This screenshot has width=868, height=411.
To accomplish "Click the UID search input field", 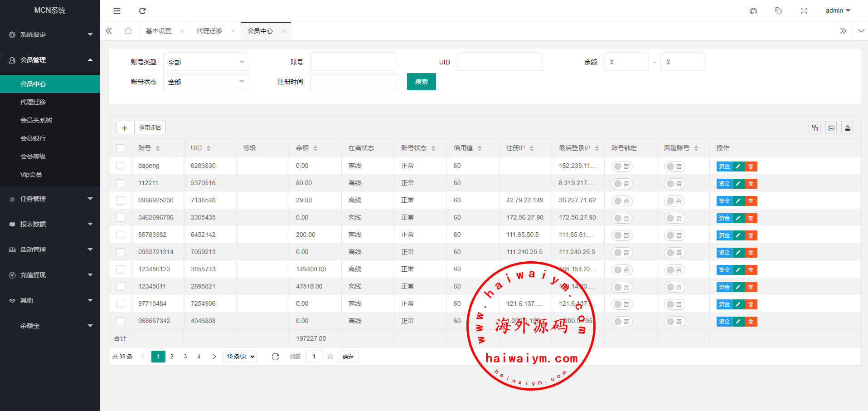I will (x=499, y=62).
